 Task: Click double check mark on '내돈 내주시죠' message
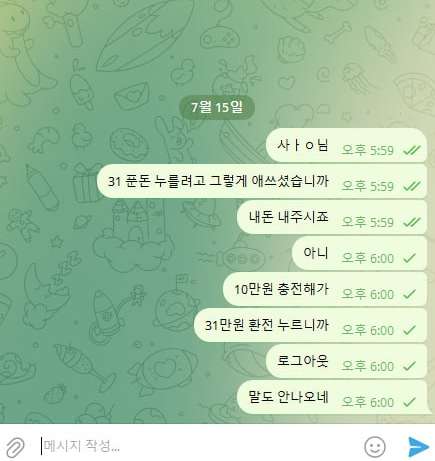(x=412, y=222)
